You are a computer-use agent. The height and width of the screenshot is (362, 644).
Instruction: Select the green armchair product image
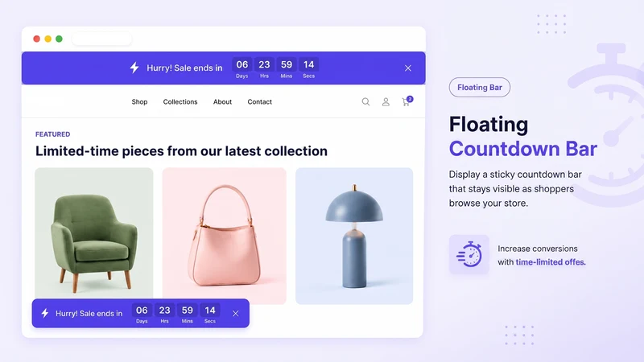pyautogui.click(x=94, y=234)
